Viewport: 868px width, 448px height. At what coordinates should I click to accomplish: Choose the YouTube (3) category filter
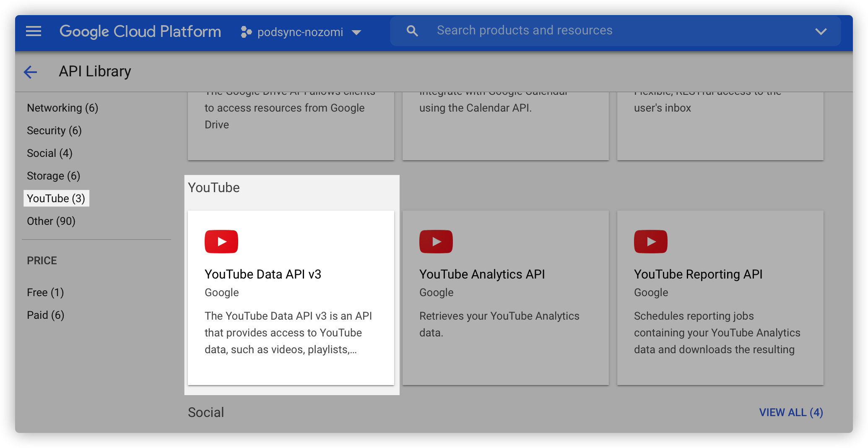pos(56,198)
